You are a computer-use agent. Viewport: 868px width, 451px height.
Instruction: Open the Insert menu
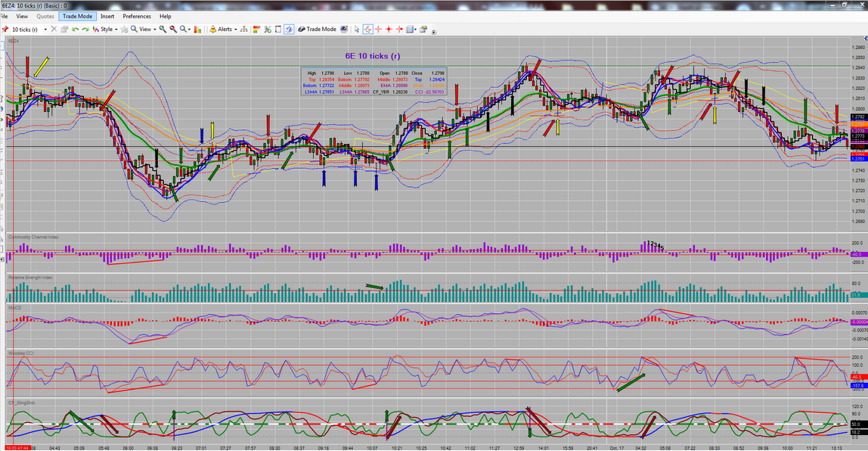click(107, 17)
